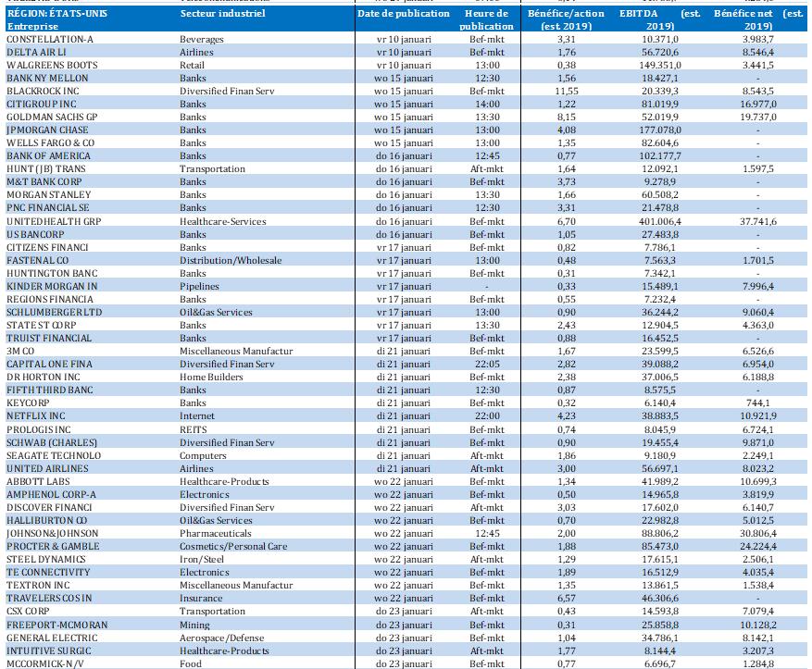Select the "Food" sector cell
812x669 pixels.
coord(190,663)
